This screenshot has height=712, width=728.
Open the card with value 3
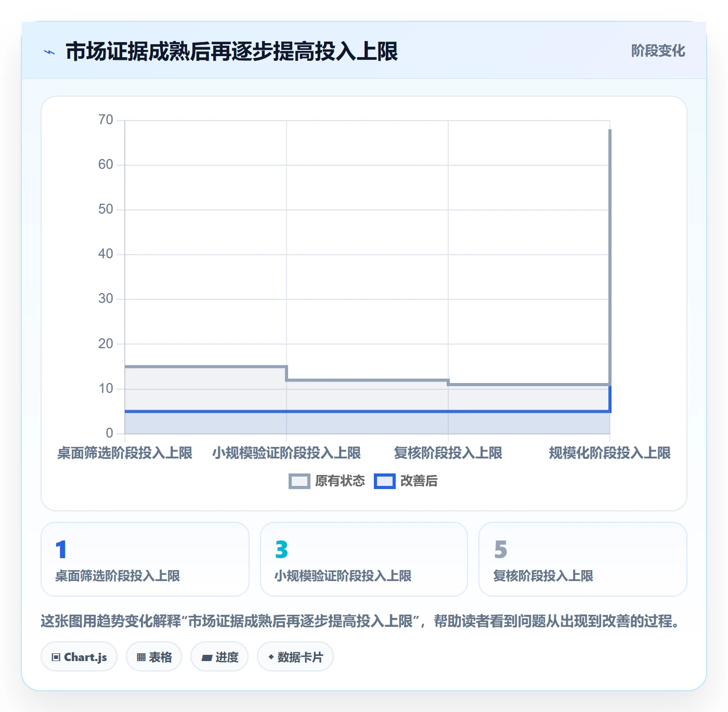(364, 559)
